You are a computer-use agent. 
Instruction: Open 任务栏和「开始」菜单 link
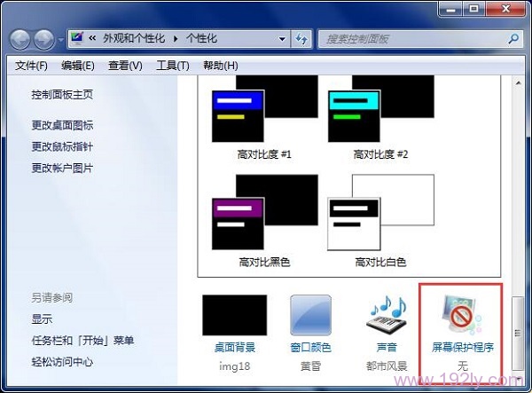click(x=82, y=341)
